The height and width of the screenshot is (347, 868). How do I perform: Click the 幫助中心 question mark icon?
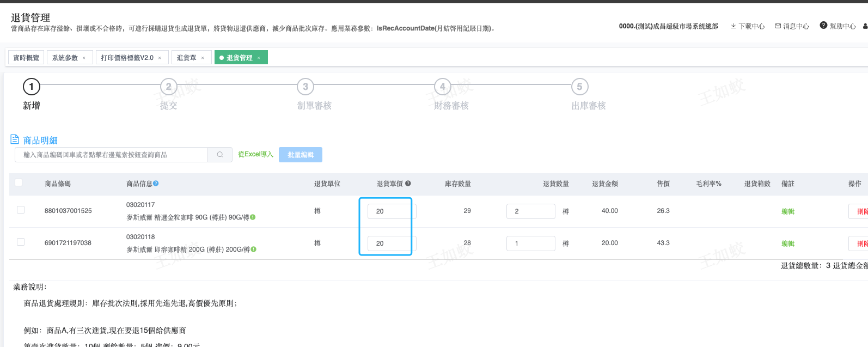(823, 26)
